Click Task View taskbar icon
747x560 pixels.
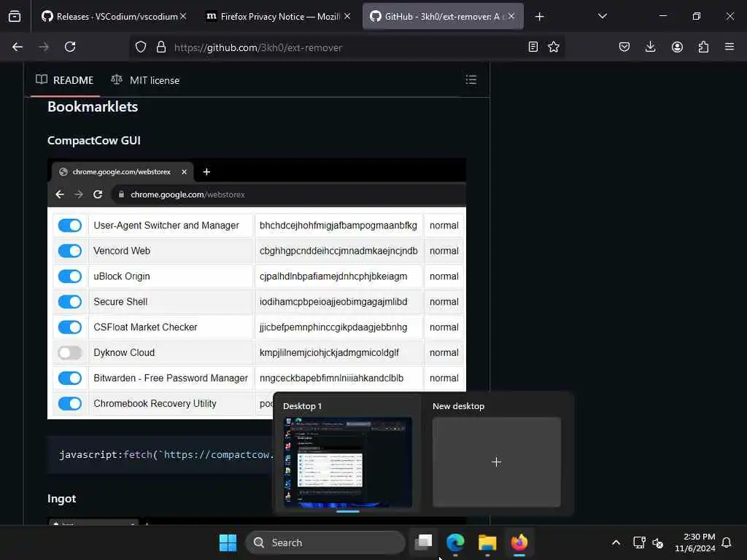click(x=424, y=542)
